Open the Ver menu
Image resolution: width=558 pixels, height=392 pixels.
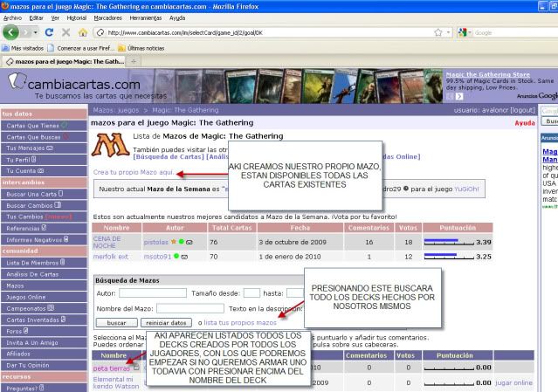[x=55, y=17]
